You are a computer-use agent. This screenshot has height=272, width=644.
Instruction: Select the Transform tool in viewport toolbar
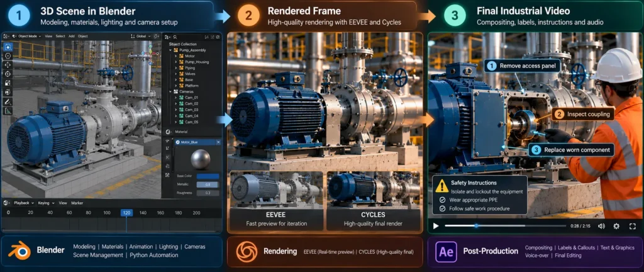tap(8, 93)
